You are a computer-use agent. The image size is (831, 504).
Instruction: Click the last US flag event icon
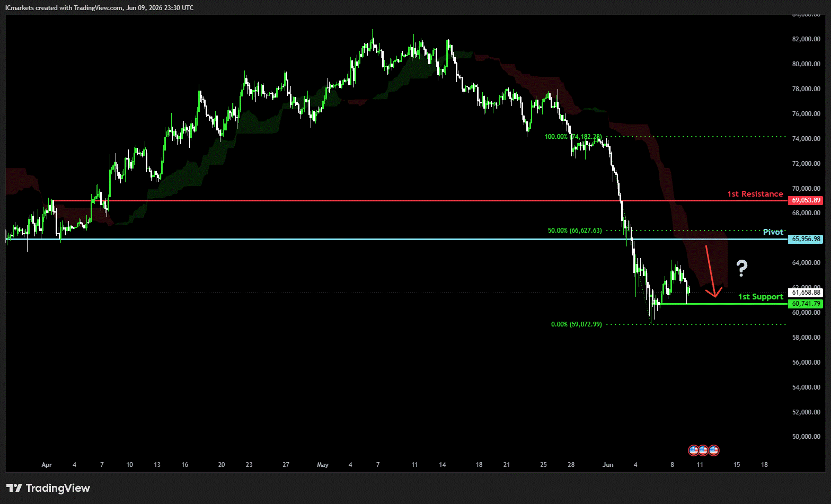[714, 450]
